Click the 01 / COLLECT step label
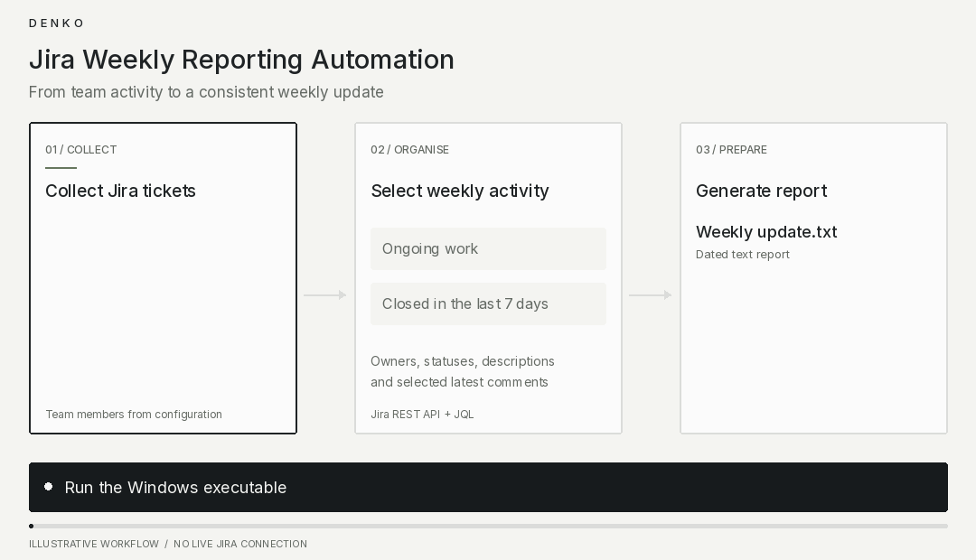The height and width of the screenshot is (560, 976). (81, 150)
